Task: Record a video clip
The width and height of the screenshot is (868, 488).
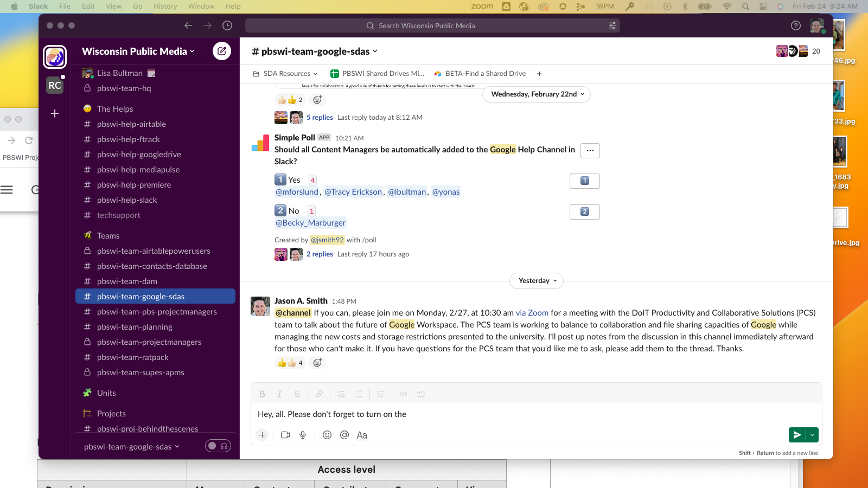Action: (285, 435)
